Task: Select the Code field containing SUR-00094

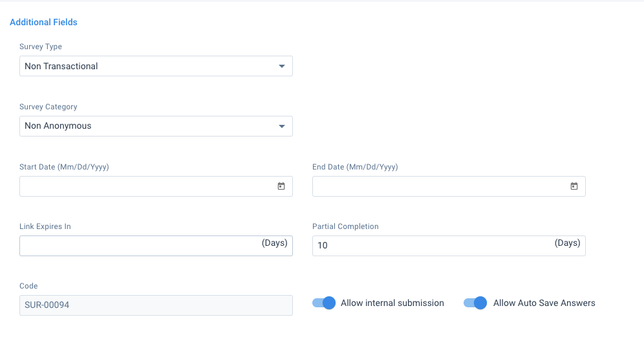Action: coord(156,305)
